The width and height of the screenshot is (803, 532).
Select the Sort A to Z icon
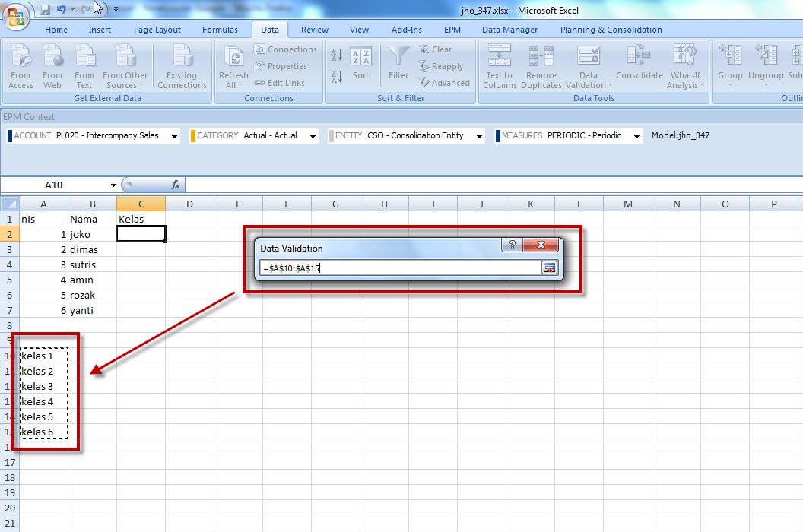click(336, 56)
